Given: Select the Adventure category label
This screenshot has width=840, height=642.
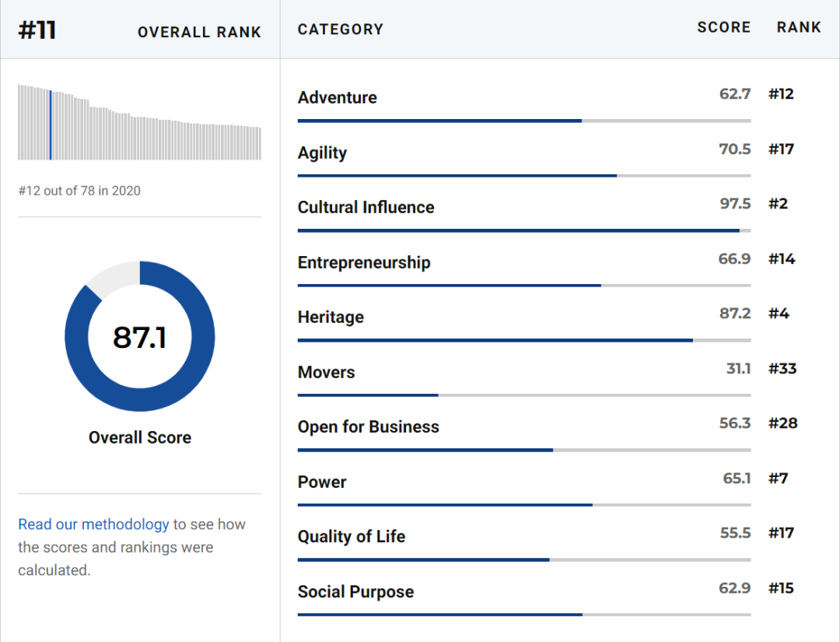Looking at the screenshot, I should coord(338,98).
